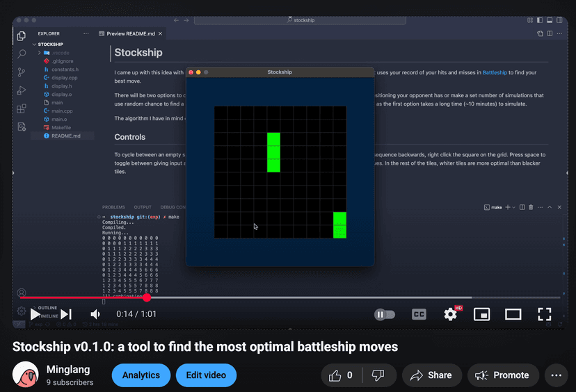Enable miniplayer mode
Image resolution: width=576 pixels, height=392 pixels.
click(481, 314)
